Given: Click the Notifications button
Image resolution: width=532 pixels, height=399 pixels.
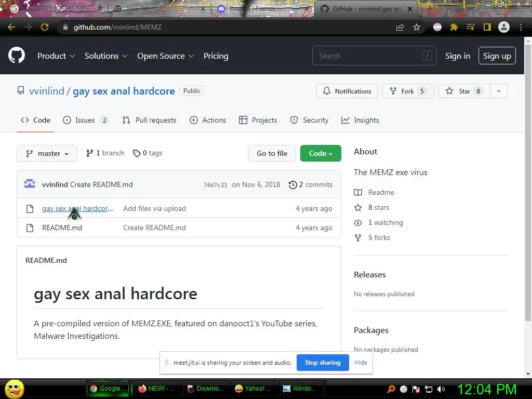Looking at the screenshot, I should [x=347, y=91].
